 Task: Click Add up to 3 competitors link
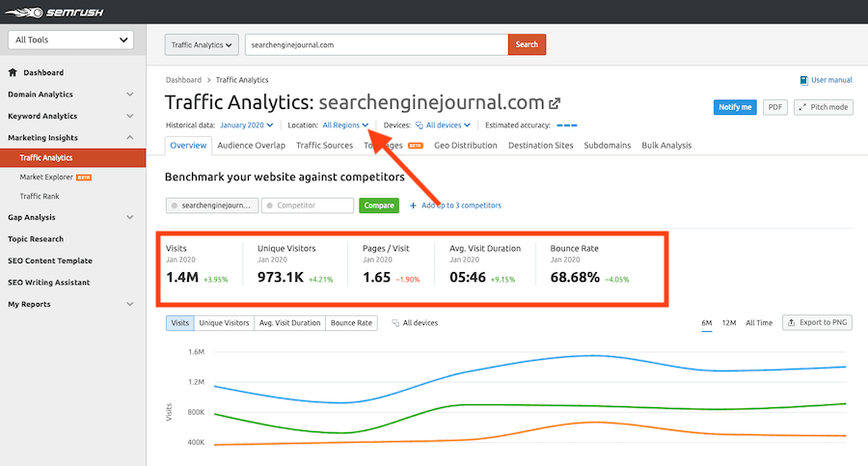coord(461,206)
